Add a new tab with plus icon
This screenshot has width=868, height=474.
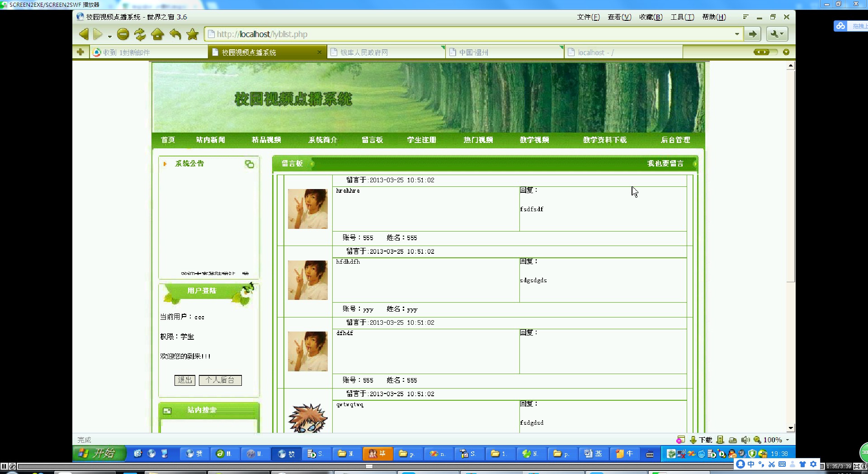pyautogui.click(x=80, y=52)
